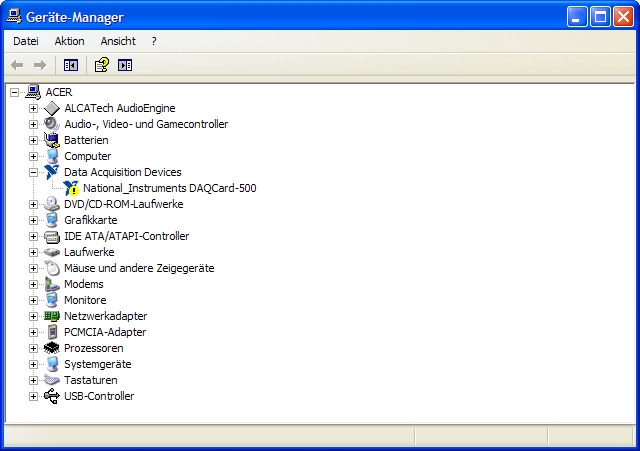
Task: Minimize the Geräte-Manager window
Action: [577, 17]
